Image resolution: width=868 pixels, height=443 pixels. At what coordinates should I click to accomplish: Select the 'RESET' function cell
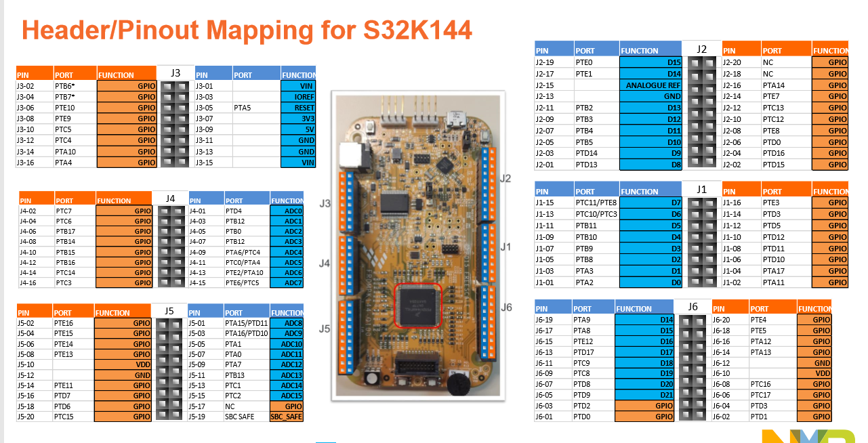click(x=298, y=108)
